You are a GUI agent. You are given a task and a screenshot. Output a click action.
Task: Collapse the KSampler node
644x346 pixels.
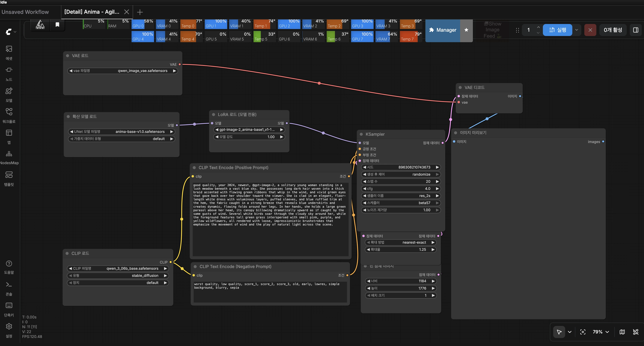coord(361,134)
